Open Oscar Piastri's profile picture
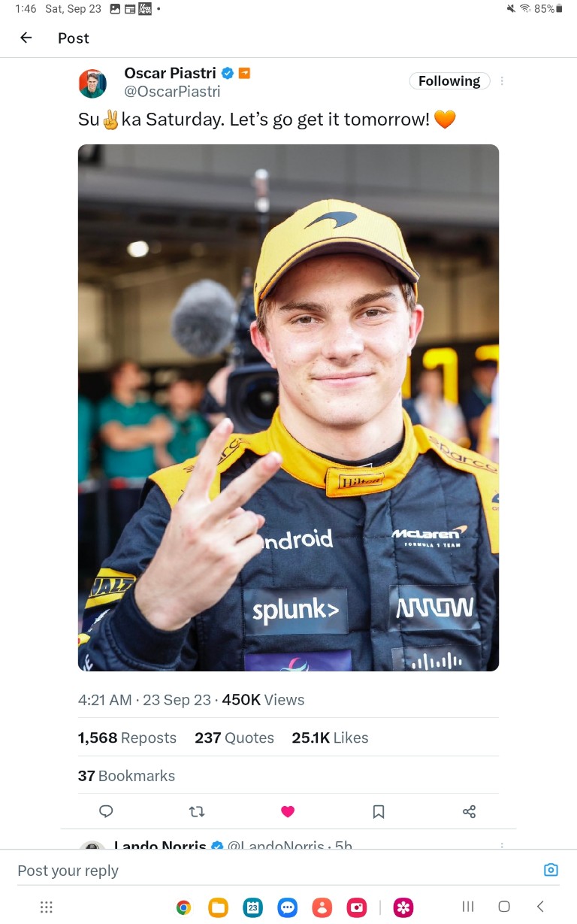577x924 pixels. [92, 83]
